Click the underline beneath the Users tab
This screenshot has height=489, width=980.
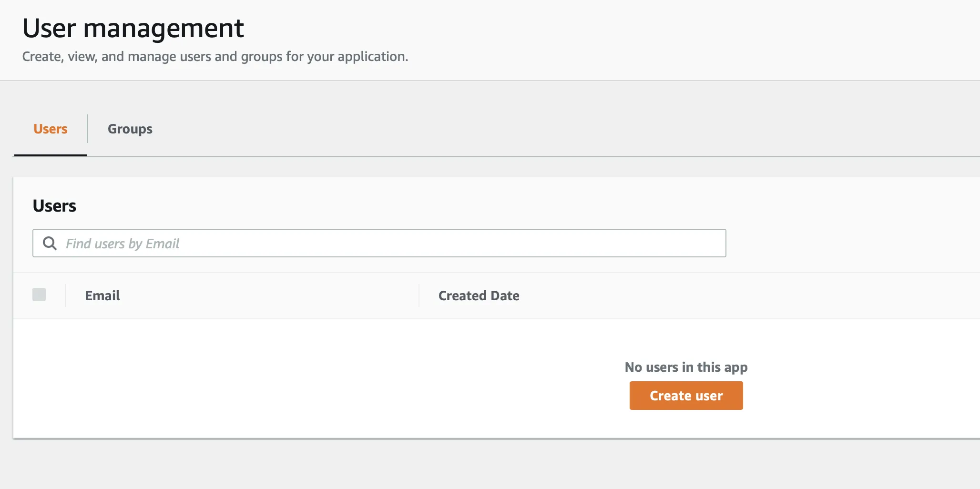click(51, 155)
